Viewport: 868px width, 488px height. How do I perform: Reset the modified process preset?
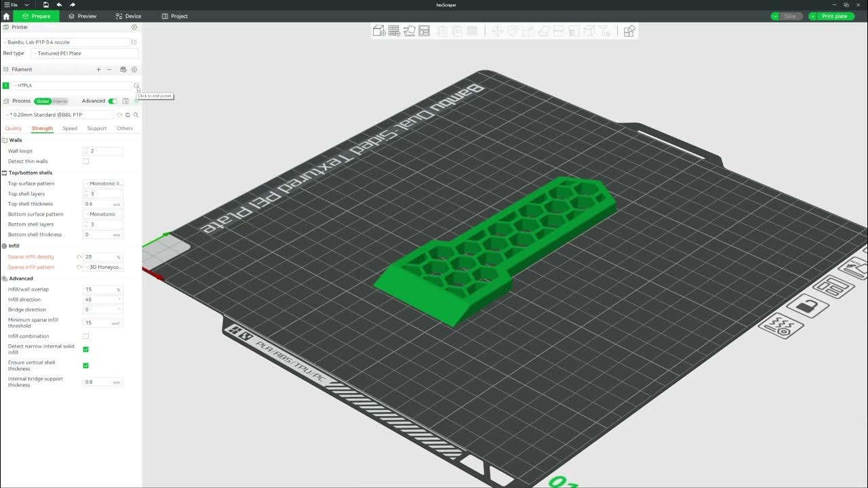click(119, 115)
